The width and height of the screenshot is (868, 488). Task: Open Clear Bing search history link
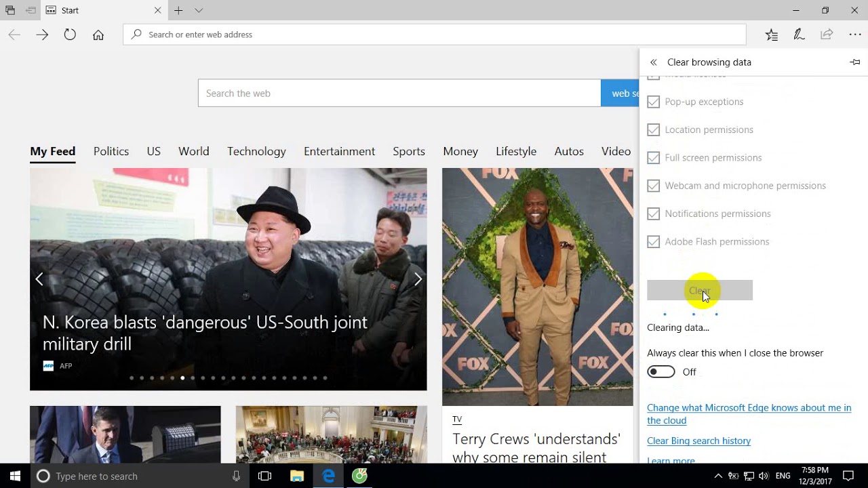pos(698,441)
